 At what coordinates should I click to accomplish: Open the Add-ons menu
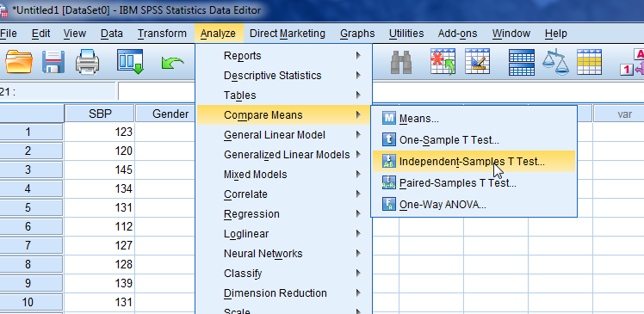[457, 34]
